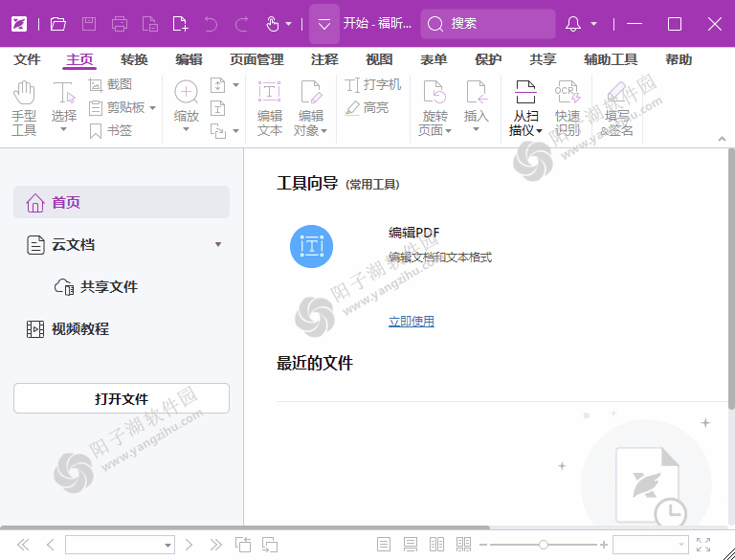
Task: Click zoom out minus button
Action: pos(483,545)
